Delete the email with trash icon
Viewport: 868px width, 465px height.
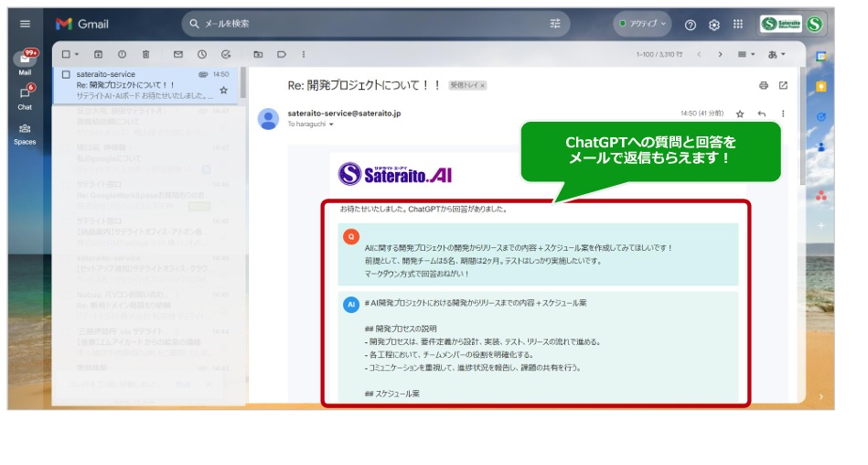pos(145,54)
